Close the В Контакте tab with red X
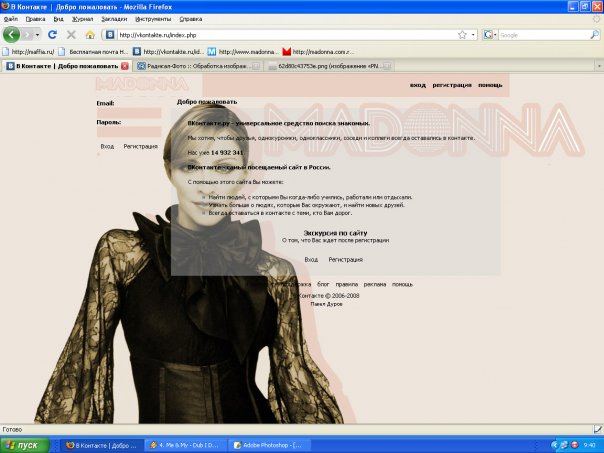 coord(124,66)
